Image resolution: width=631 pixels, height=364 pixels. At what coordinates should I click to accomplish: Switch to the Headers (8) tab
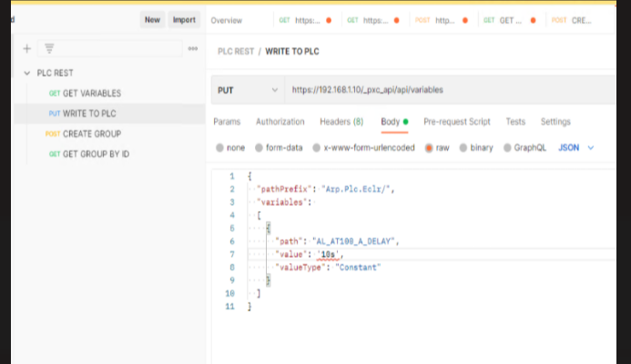(x=341, y=121)
